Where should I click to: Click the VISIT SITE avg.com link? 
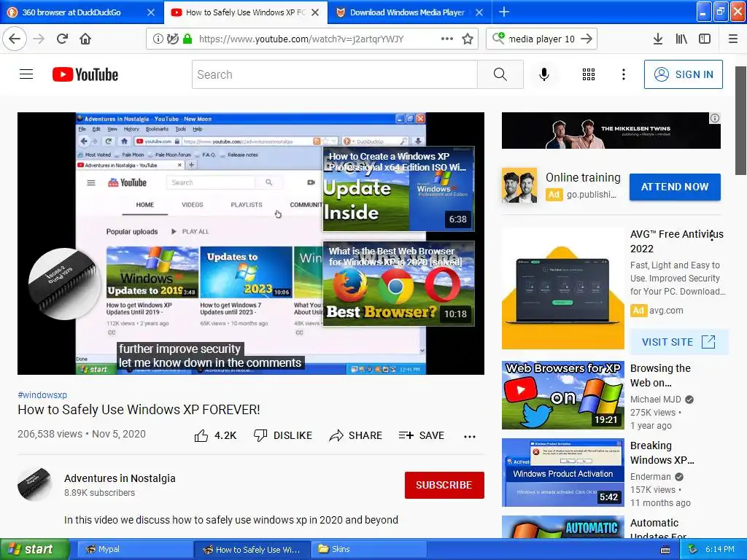tap(678, 342)
